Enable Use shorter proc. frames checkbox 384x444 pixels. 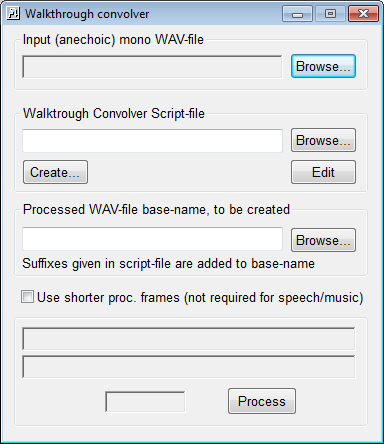(27, 297)
